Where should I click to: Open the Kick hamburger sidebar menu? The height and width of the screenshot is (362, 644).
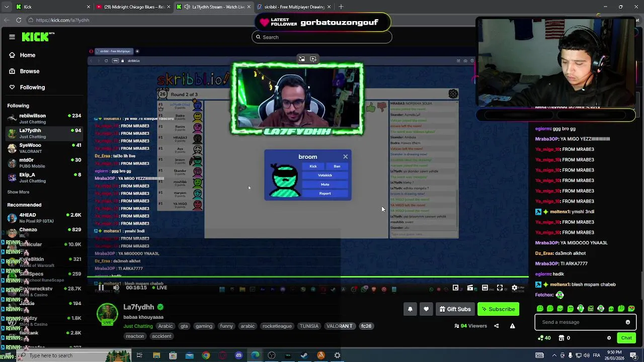(x=12, y=37)
